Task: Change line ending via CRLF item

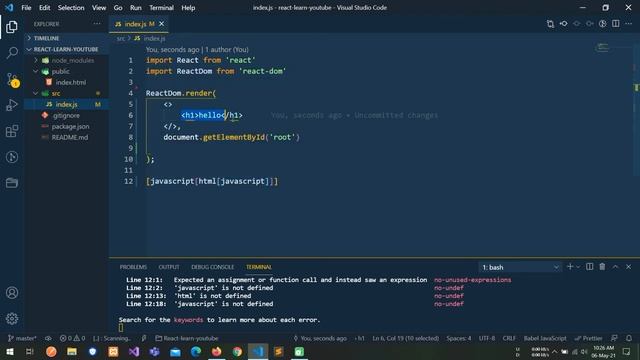Action: [x=509, y=338]
